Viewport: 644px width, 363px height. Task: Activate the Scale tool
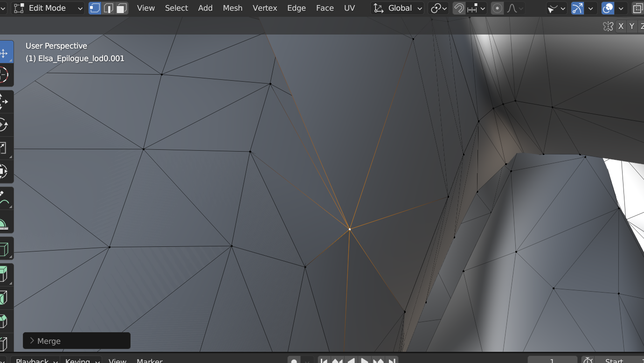(4, 148)
